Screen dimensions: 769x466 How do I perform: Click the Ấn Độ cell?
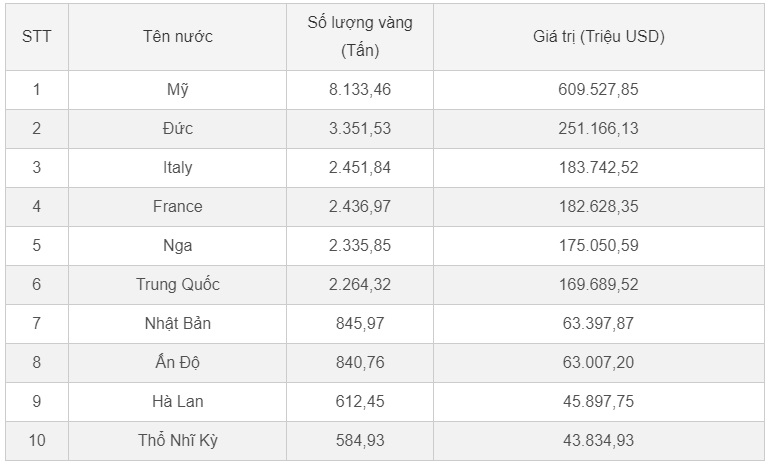click(x=177, y=362)
